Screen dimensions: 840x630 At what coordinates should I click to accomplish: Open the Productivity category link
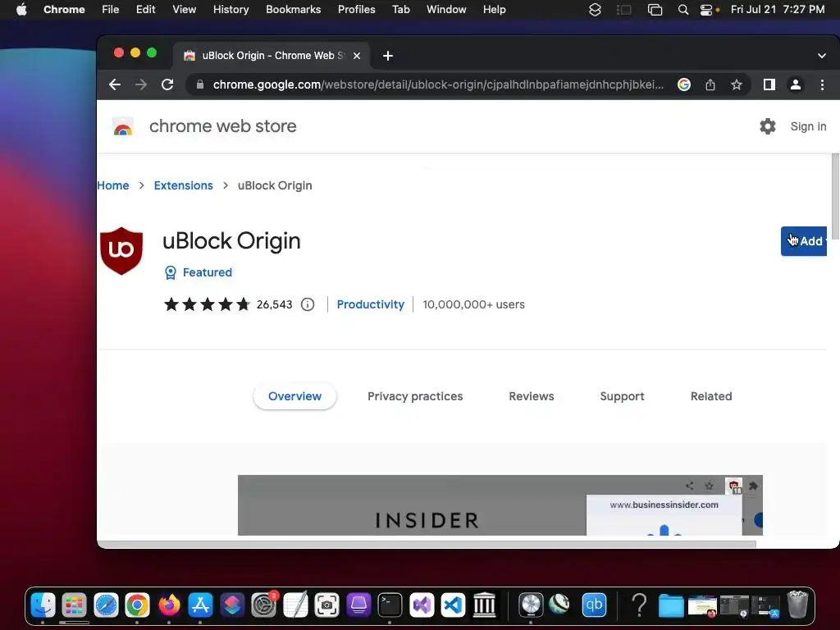point(371,304)
